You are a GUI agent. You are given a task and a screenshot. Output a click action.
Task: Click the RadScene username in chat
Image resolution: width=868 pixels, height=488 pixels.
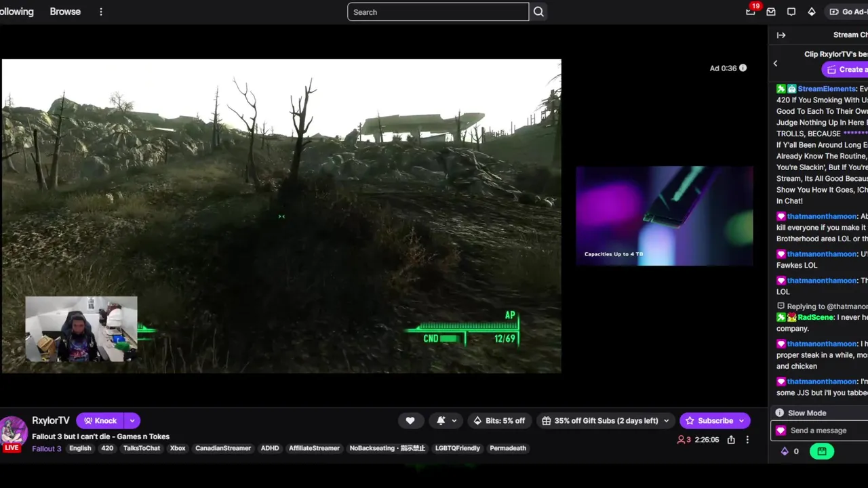pyautogui.click(x=815, y=317)
